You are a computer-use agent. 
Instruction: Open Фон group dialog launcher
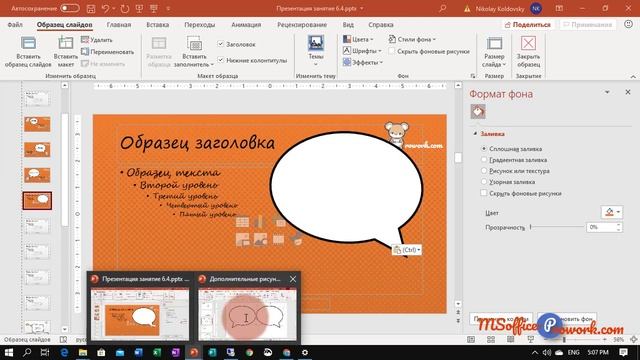pos(473,76)
